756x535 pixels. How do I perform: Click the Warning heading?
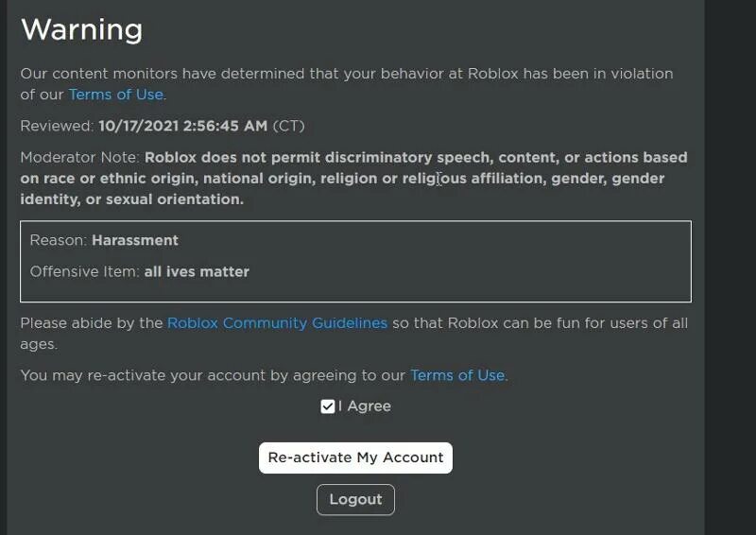click(x=81, y=29)
